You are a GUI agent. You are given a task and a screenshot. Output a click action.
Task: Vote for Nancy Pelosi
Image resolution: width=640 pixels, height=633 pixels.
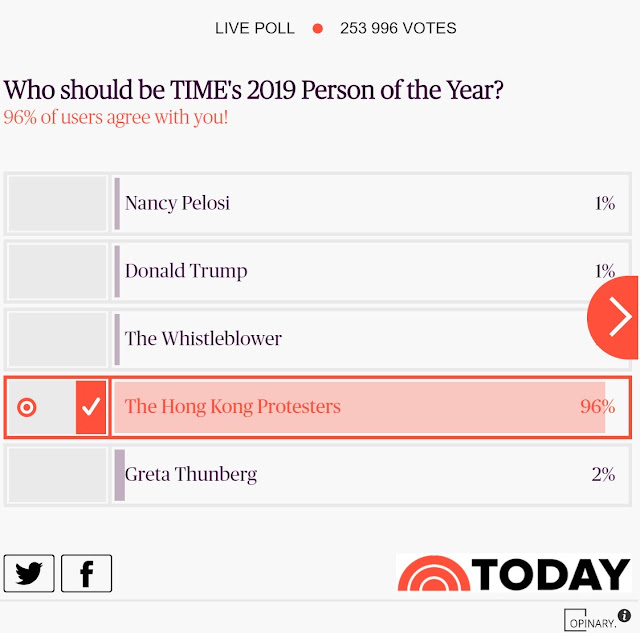[x=177, y=203]
